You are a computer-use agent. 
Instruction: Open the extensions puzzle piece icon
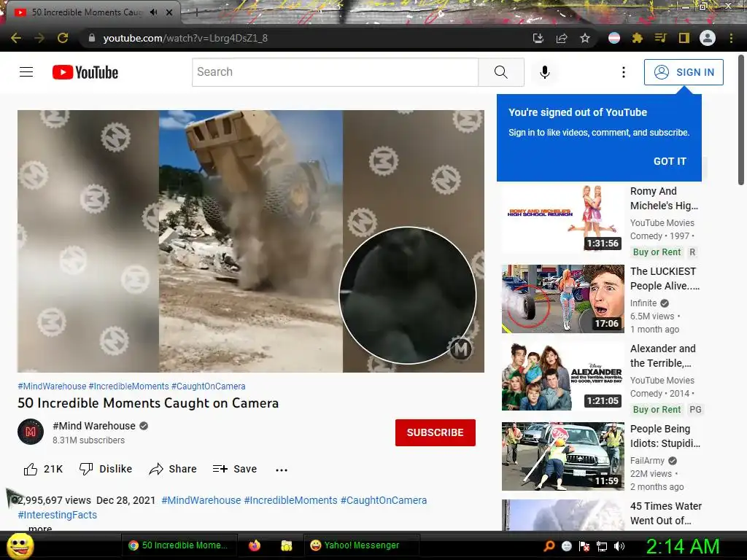(638, 38)
